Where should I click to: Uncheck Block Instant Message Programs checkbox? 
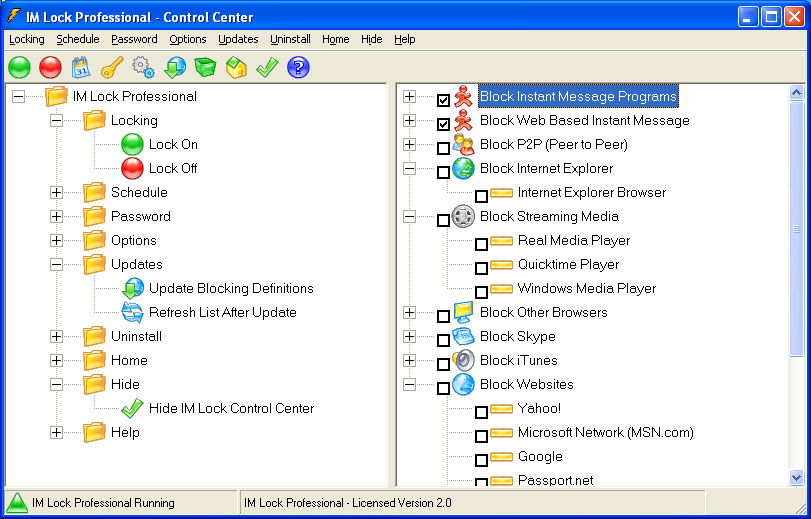coord(443,100)
